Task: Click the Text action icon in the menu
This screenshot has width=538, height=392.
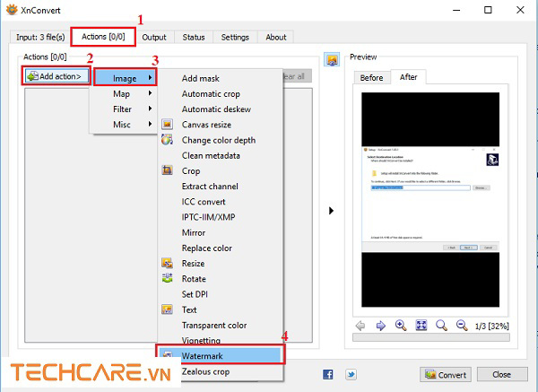Action: 167,309
